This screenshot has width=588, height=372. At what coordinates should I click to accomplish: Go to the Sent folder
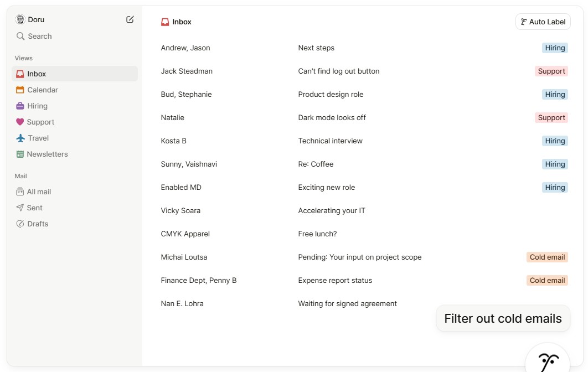point(34,208)
